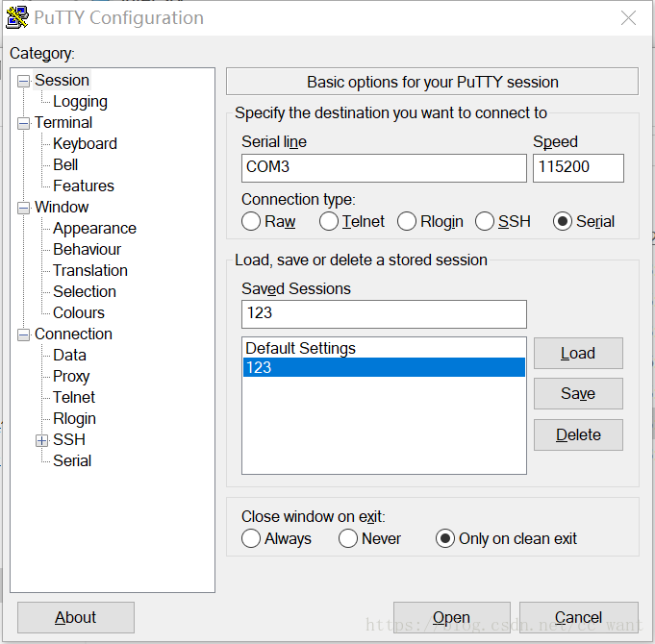Click the Delete button

[x=578, y=434]
